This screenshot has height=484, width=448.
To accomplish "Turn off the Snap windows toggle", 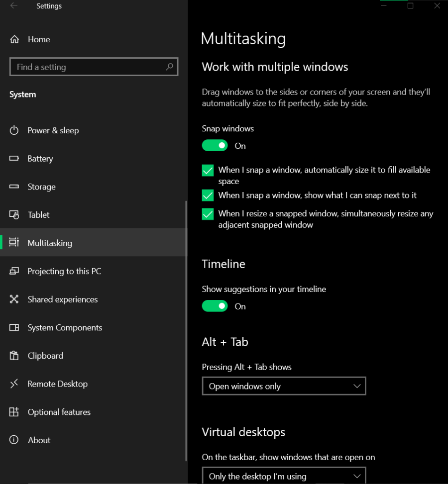I will click(x=215, y=146).
